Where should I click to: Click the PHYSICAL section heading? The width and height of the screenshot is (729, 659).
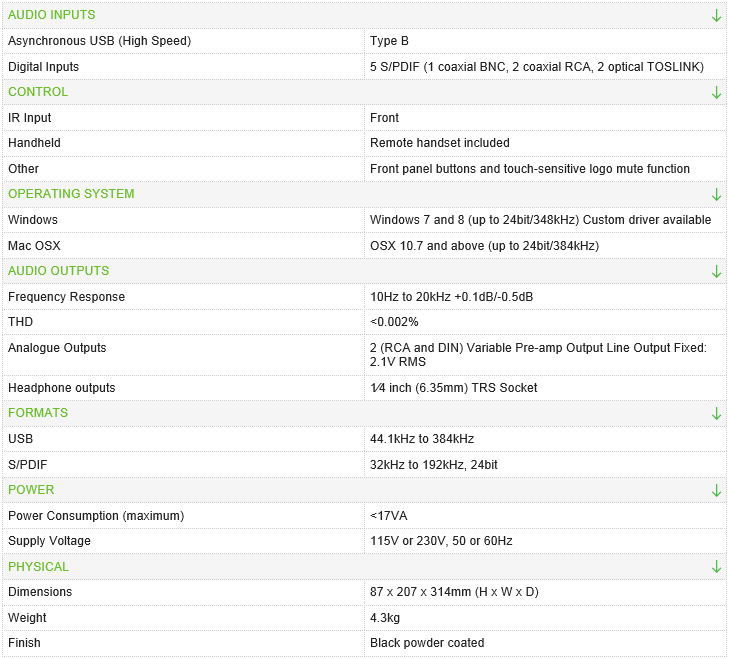click(38, 567)
